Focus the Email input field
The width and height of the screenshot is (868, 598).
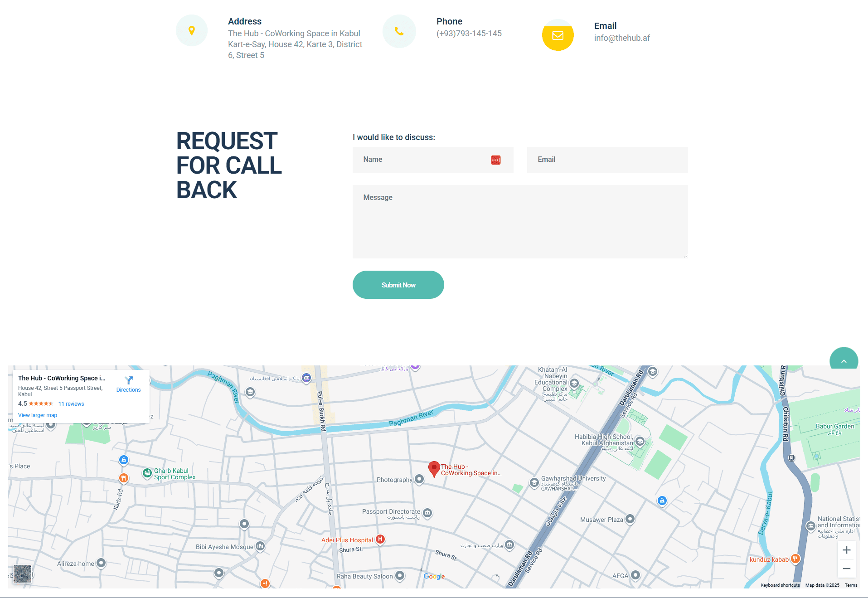point(607,160)
